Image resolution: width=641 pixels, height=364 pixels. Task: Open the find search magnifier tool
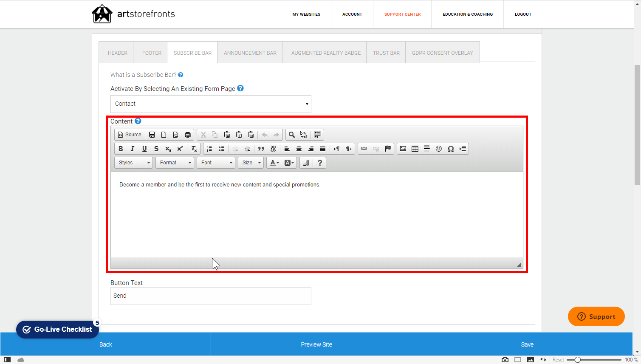point(292,135)
